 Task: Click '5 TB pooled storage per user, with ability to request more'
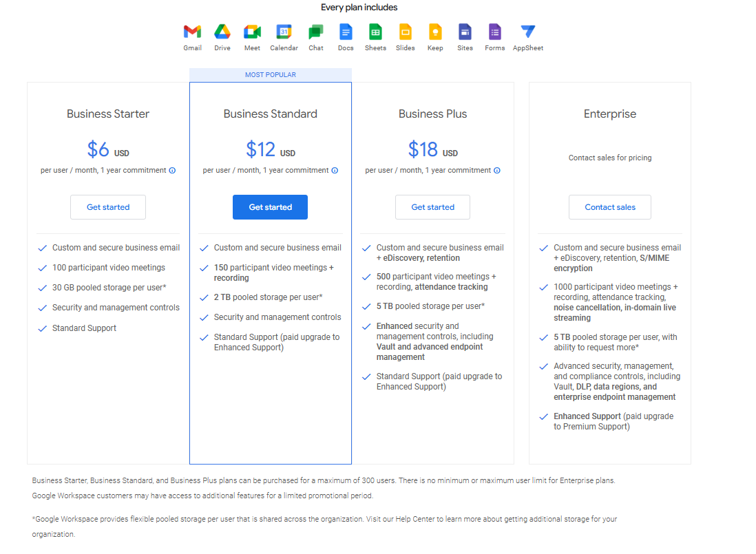tap(616, 343)
